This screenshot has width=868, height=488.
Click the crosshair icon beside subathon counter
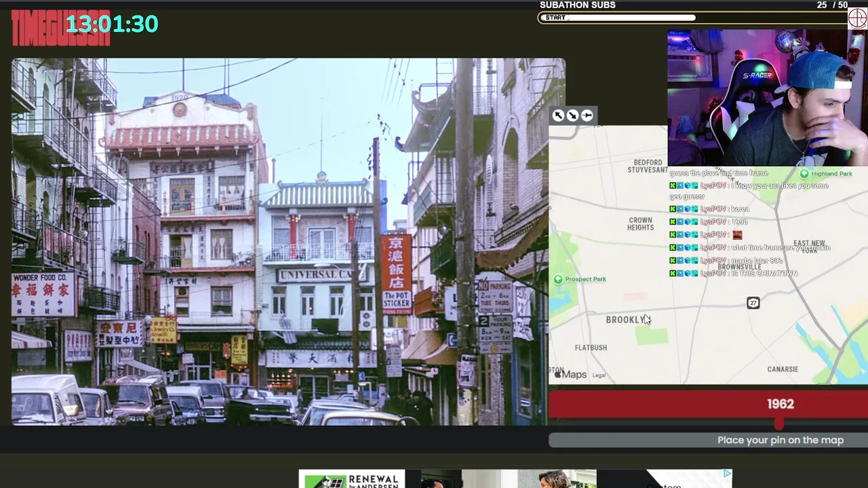[858, 18]
